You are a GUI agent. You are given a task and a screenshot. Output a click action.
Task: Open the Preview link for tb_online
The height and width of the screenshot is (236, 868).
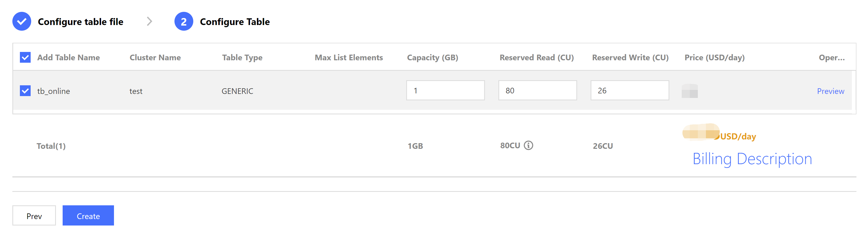tap(830, 91)
